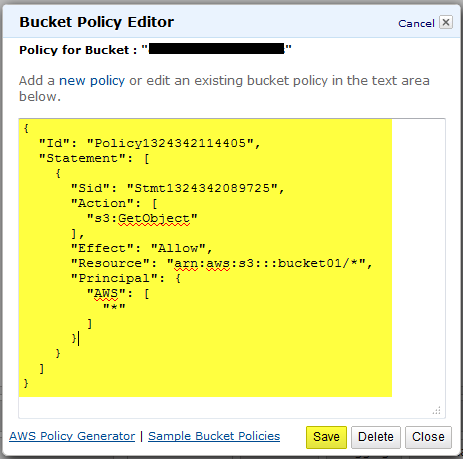Click the Bucket Policy Editor title
463x459 pixels.
[x=97, y=22]
